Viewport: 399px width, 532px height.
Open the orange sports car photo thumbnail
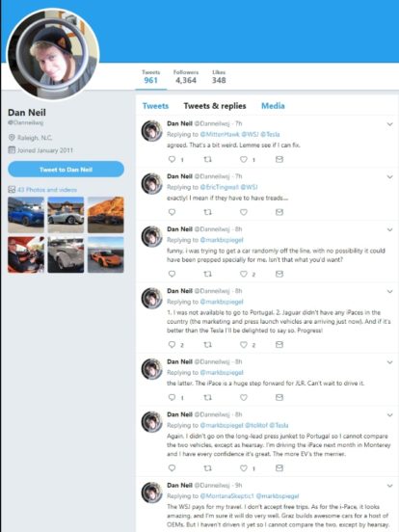point(105,254)
